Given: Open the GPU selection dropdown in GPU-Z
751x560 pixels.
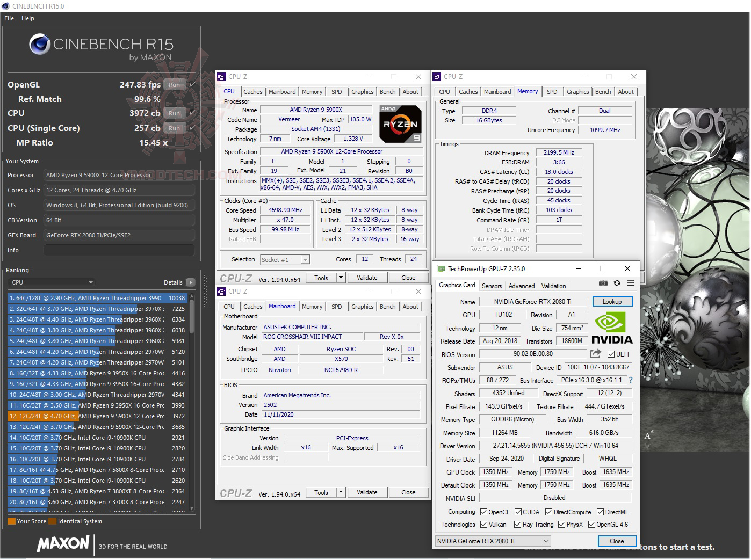Looking at the screenshot, I should (x=493, y=541).
